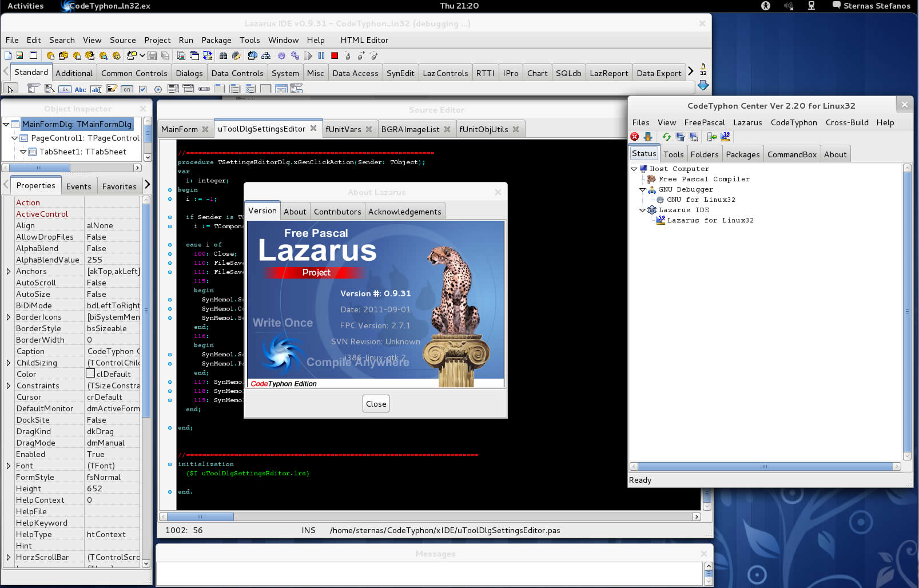Select the TComboBox component icon

[x=188, y=89]
